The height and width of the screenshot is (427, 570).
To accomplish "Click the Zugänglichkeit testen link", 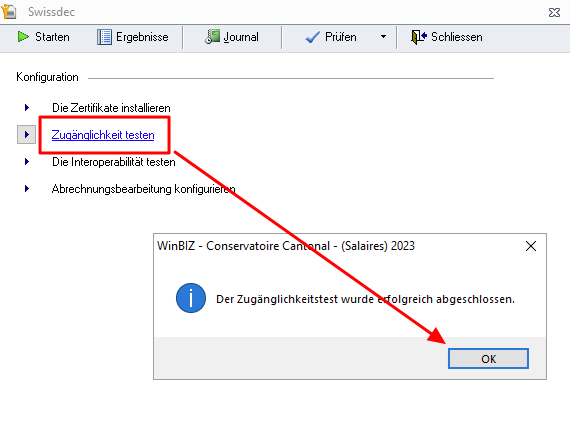I will coord(103,135).
